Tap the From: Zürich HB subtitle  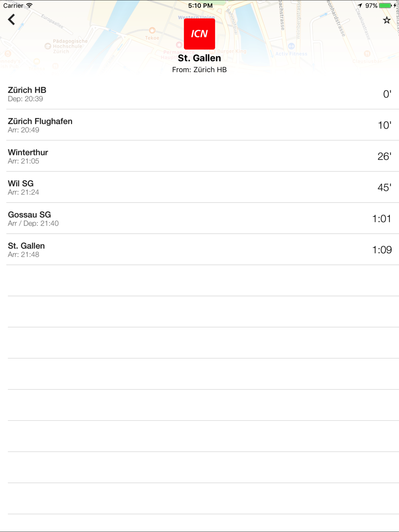coord(199,70)
